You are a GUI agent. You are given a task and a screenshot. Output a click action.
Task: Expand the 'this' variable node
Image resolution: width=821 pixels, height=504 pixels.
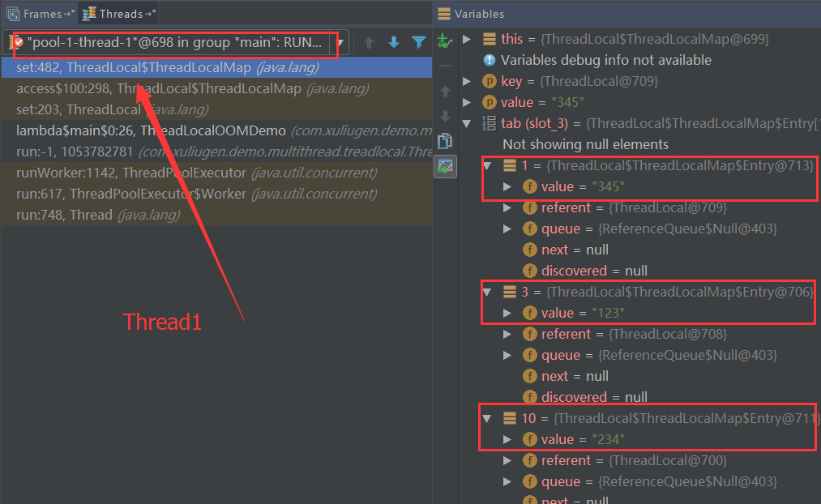(x=467, y=39)
